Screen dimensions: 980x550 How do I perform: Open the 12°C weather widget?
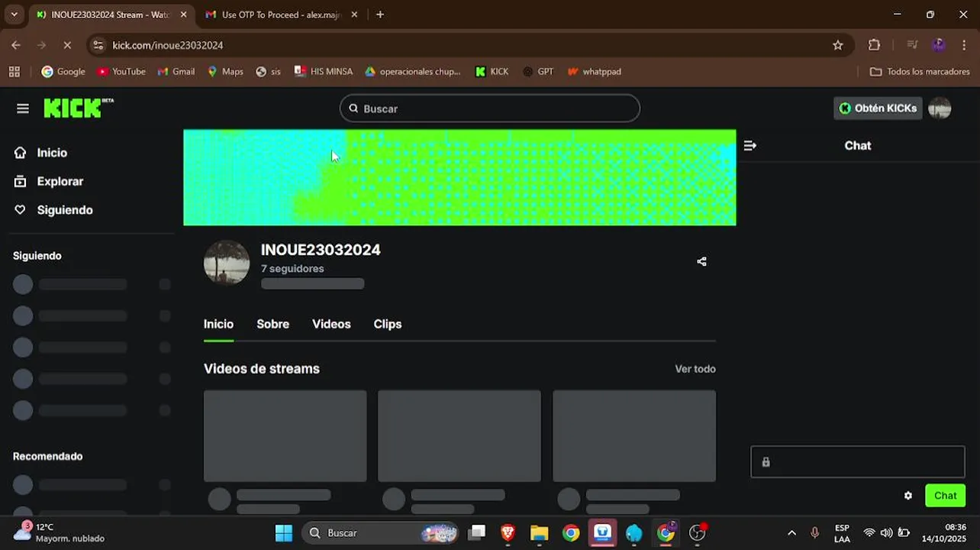[58, 532]
